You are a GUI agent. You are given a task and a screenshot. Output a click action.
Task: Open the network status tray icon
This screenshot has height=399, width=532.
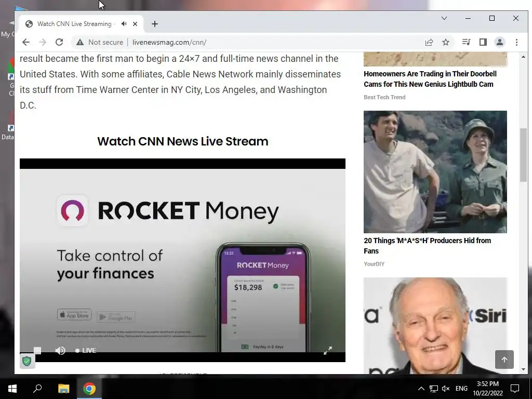[434, 389]
